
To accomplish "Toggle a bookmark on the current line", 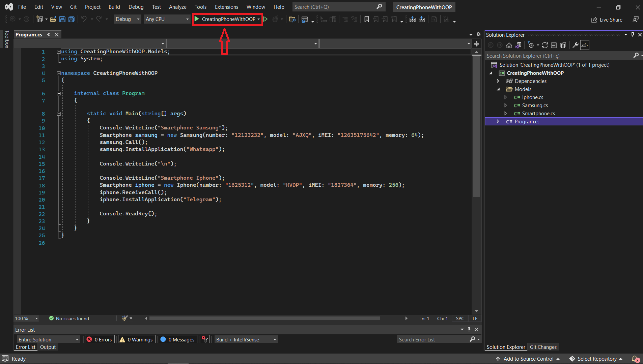I will coord(367,19).
